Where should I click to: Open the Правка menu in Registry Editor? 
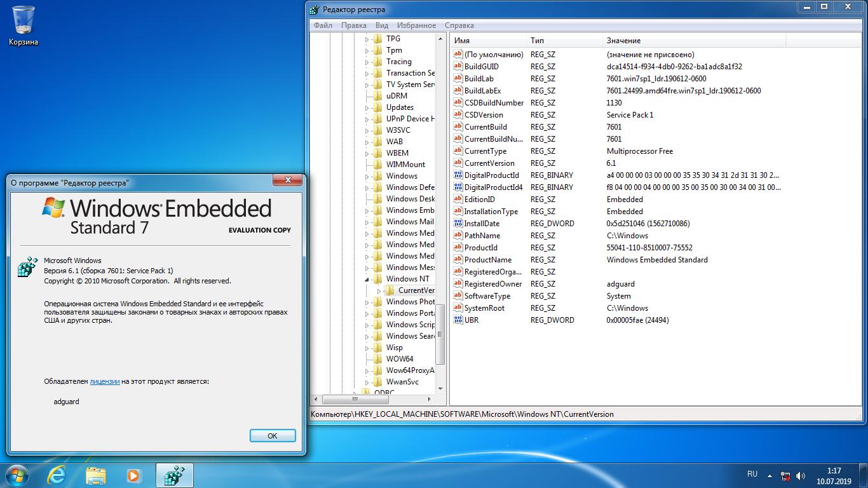[x=355, y=25]
